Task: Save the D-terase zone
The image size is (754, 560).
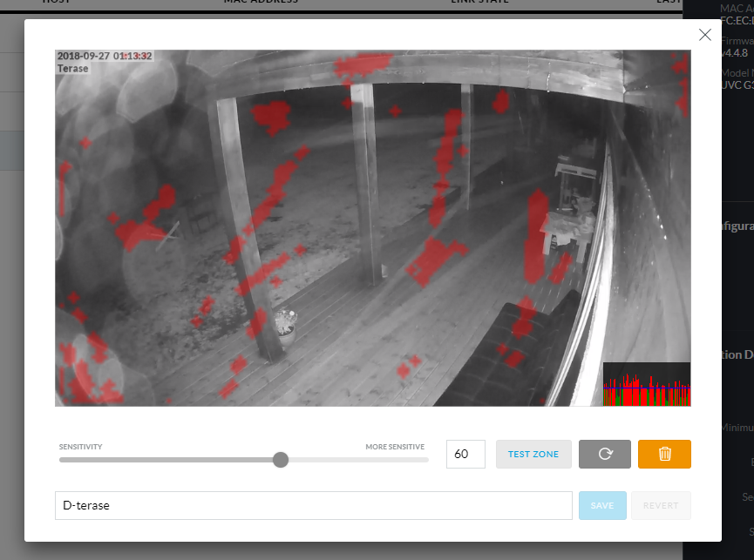Action: click(602, 505)
